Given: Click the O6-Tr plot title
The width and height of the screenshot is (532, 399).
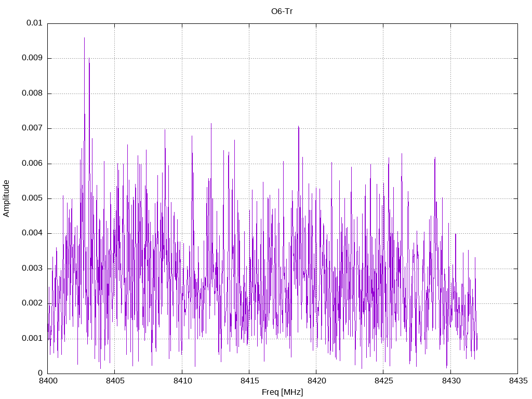Looking at the screenshot, I should (282, 11).
